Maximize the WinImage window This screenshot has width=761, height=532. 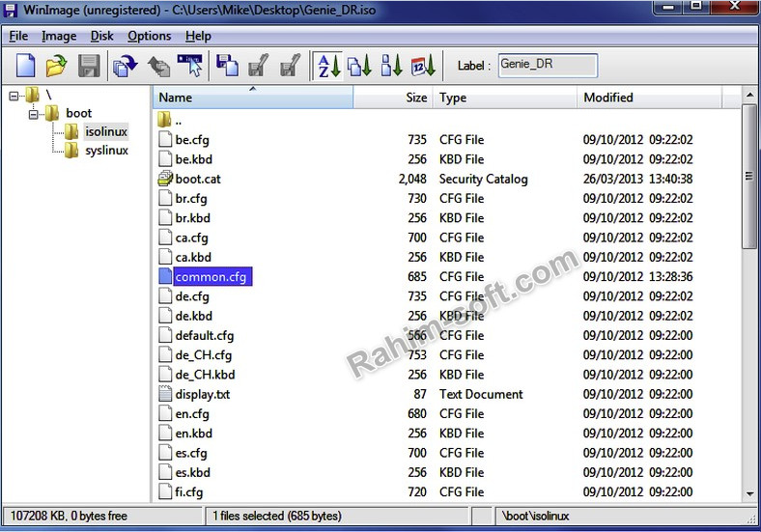click(x=696, y=7)
